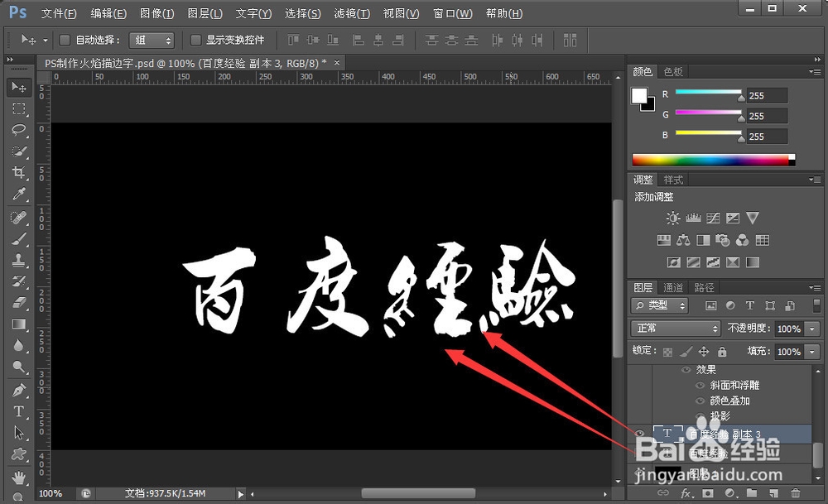Select the Pen tool
The image size is (828, 504).
[19, 391]
